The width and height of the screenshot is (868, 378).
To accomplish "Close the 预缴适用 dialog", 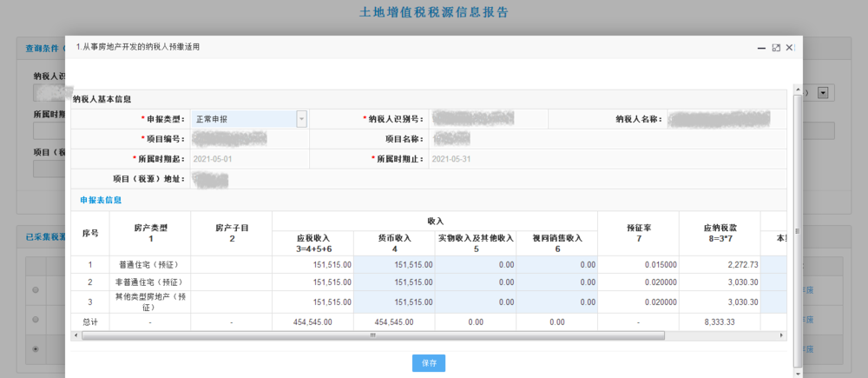I will 789,48.
